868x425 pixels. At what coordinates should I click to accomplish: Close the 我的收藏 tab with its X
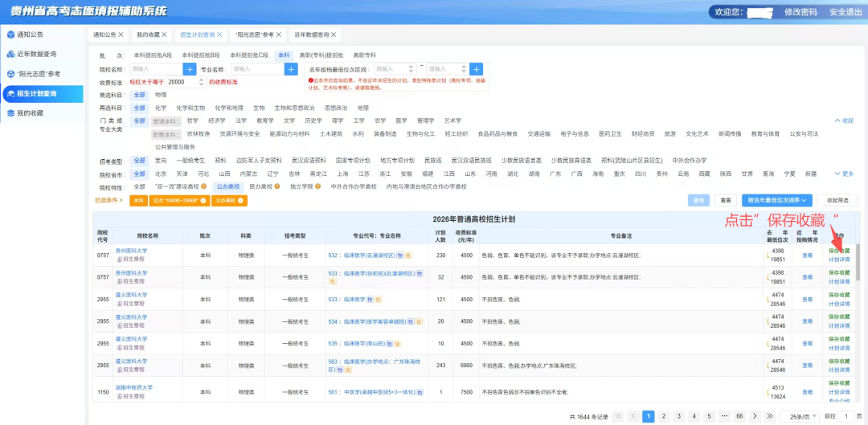pyautogui.click(x=164, y=35)
